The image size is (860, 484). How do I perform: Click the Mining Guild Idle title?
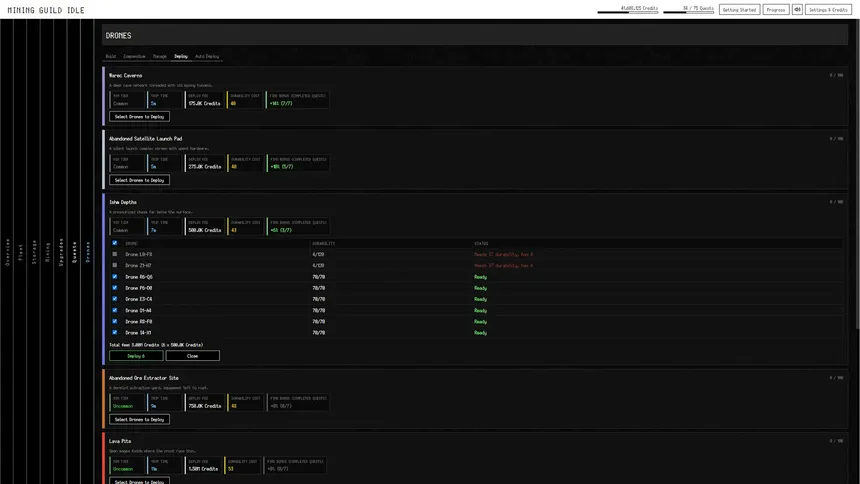point(46,10)
